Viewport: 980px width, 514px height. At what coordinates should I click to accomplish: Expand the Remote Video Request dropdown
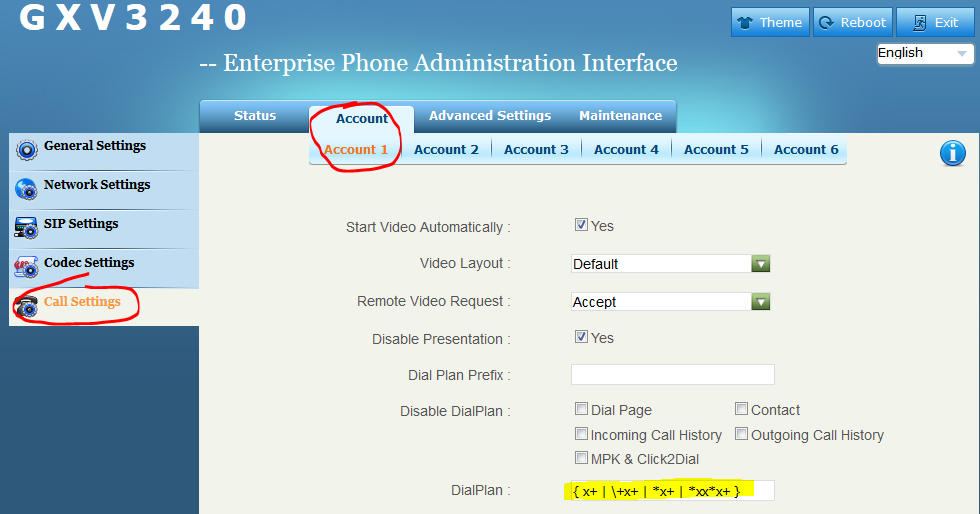coord(760,302)
